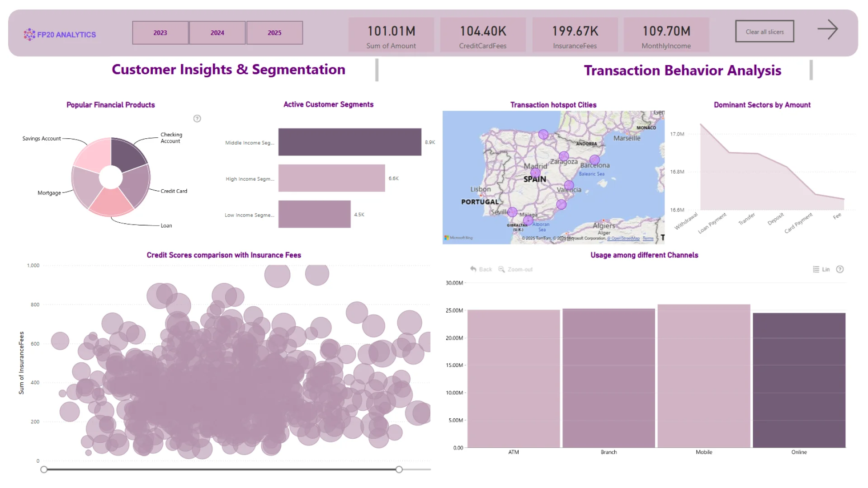This screenshot has width=868, height=488.
Task: Select CreditCardFees KPI card
Action: tap(483, 35)
